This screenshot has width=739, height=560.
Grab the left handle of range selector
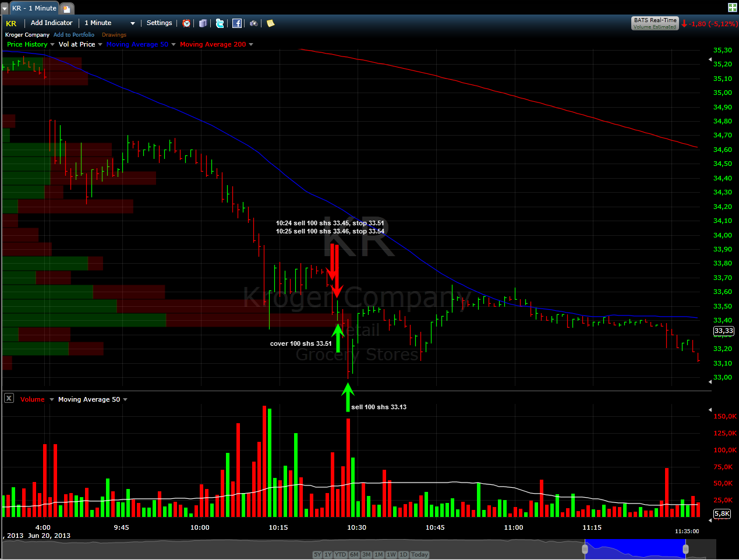coord(585,549)
